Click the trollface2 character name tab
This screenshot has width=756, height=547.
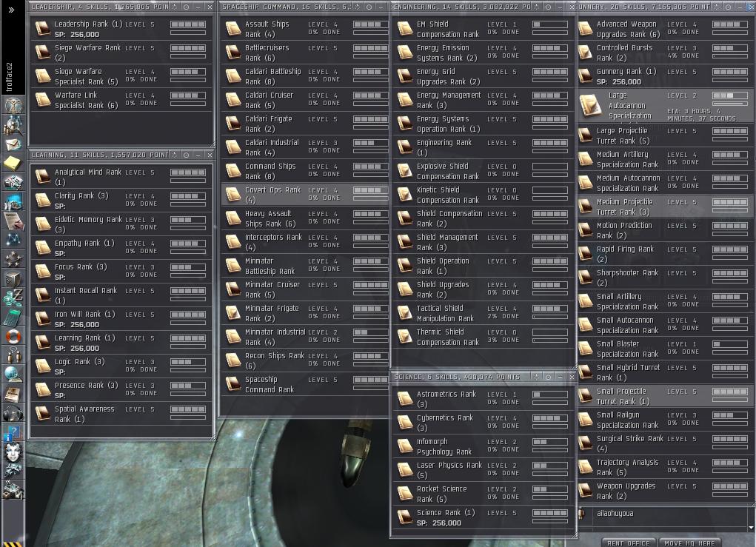pos(10,77)
